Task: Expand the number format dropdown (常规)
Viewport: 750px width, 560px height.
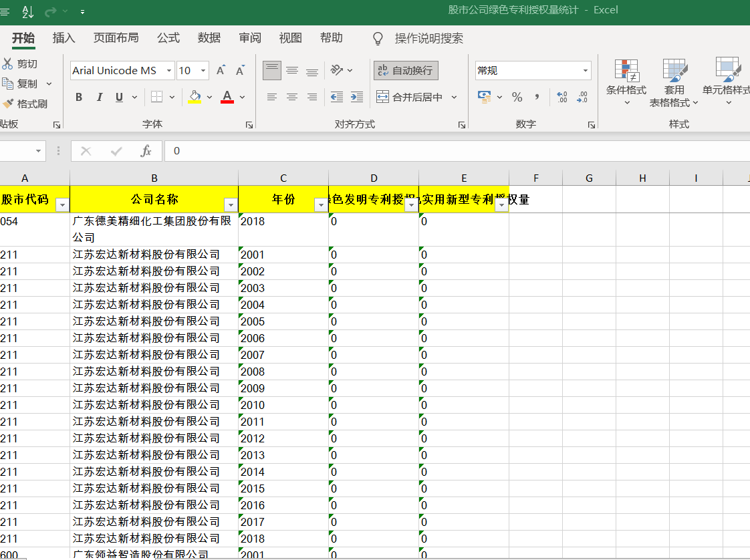Action: click(x=586, y=71)
